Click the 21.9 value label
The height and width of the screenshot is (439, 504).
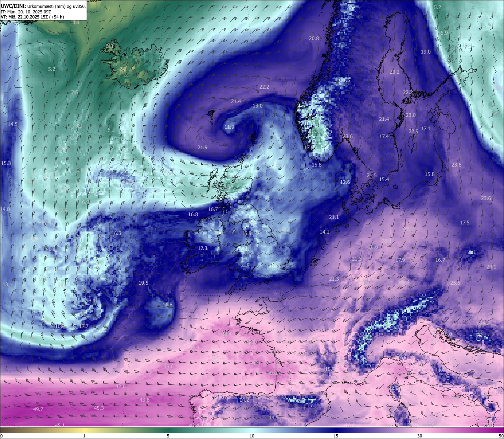pyautogui.click(x=202, y=147)
